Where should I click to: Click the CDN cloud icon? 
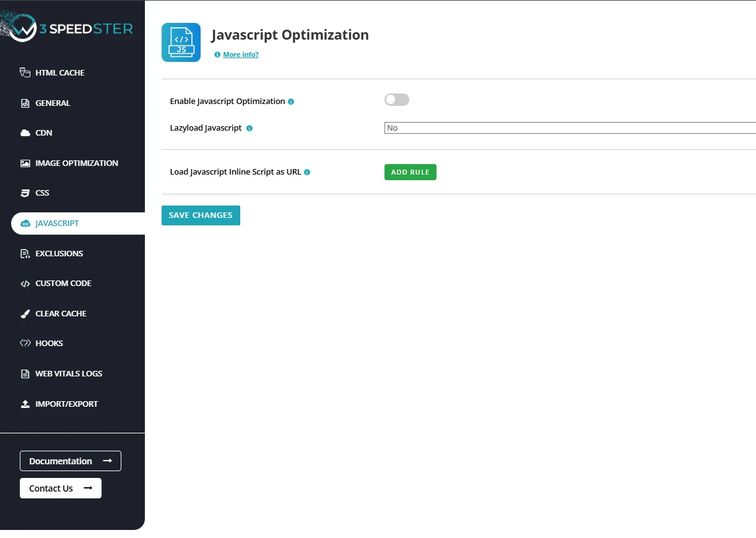click(25, 133)
